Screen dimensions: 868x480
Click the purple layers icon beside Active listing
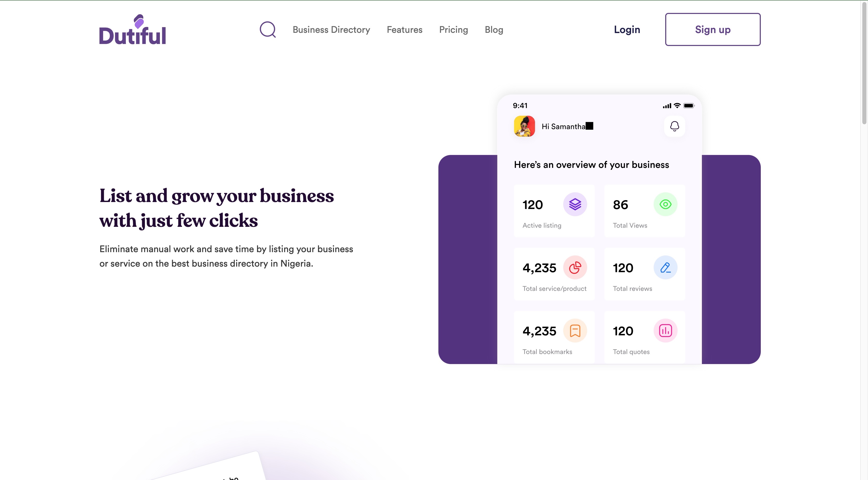tap(575, 204)
